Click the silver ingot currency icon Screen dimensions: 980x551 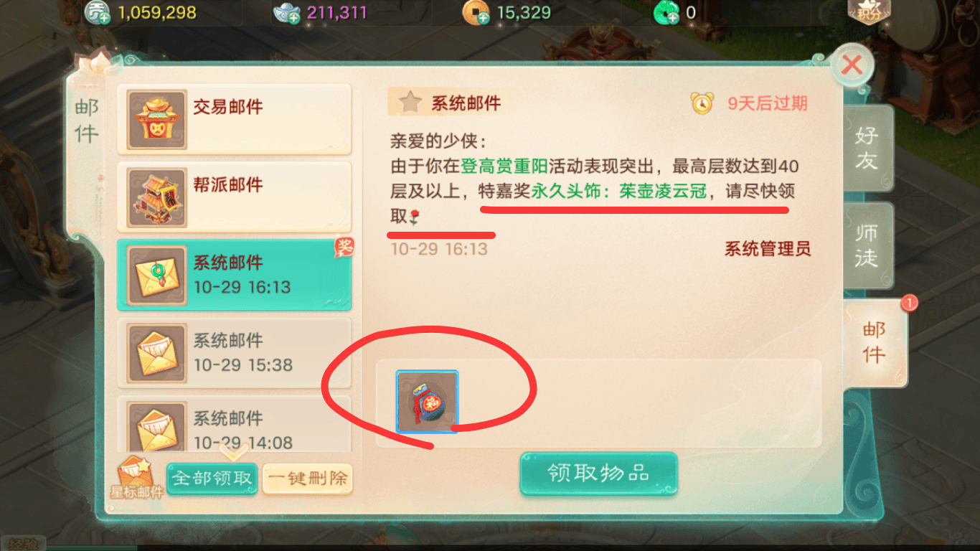point(287,12)
